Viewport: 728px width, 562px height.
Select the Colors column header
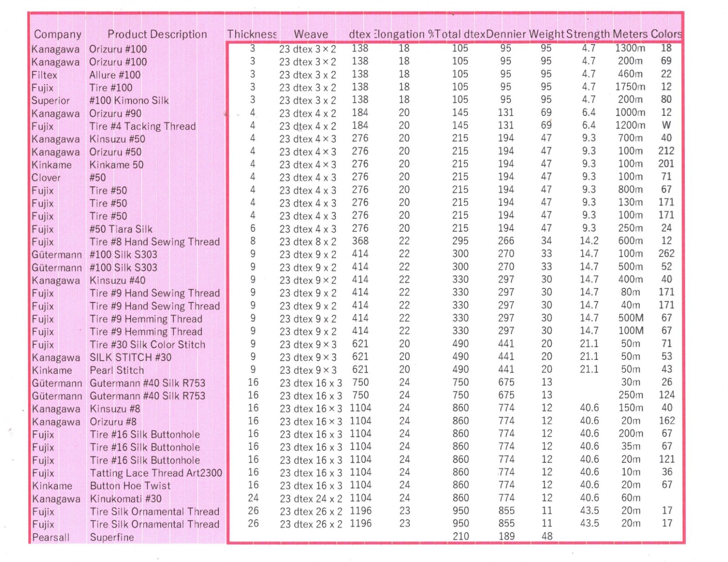click(666, 34)
